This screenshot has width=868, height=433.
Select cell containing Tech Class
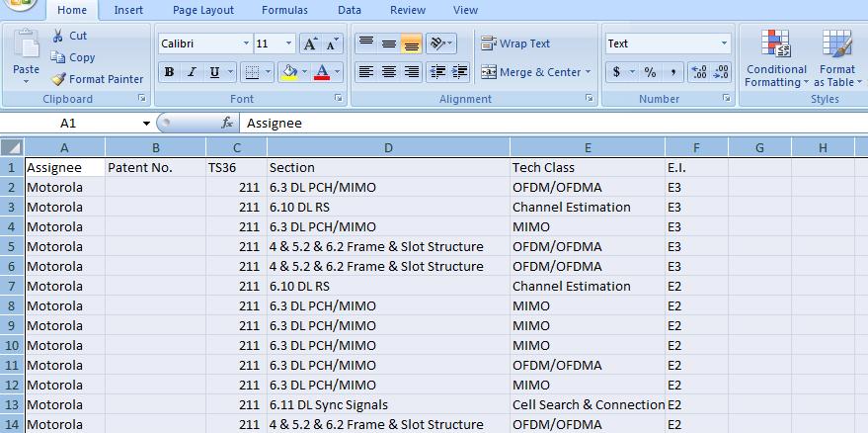click(x=588, y=167)
